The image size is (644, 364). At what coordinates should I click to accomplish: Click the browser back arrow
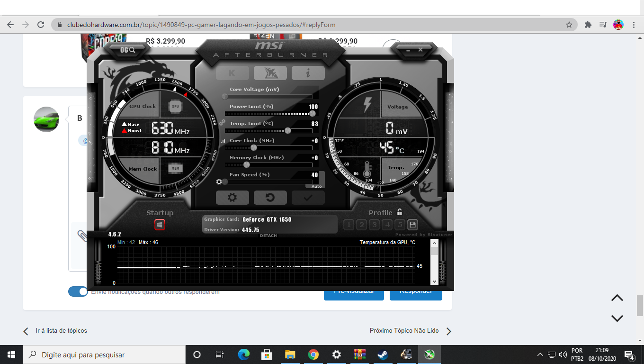coord(10,25)
